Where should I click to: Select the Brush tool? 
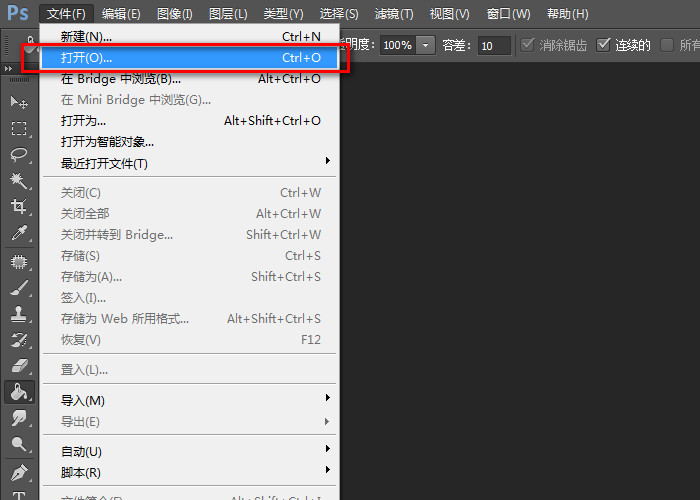tap(19, 288)
